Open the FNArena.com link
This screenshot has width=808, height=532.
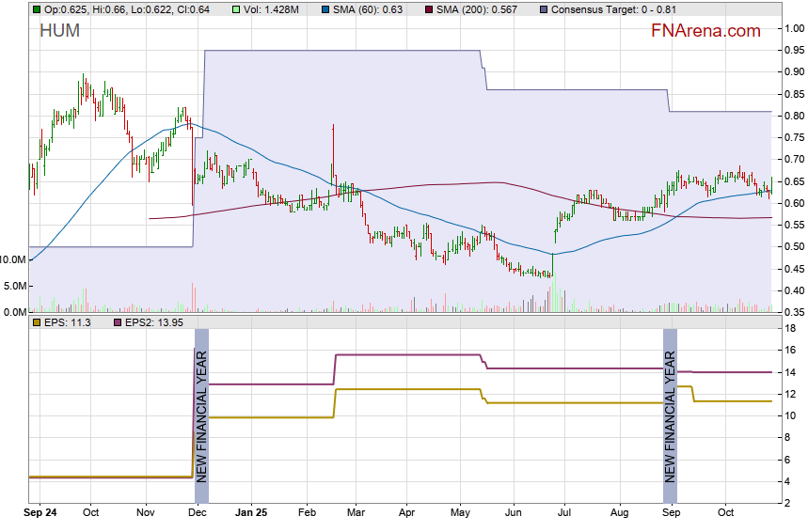point(705,31)
